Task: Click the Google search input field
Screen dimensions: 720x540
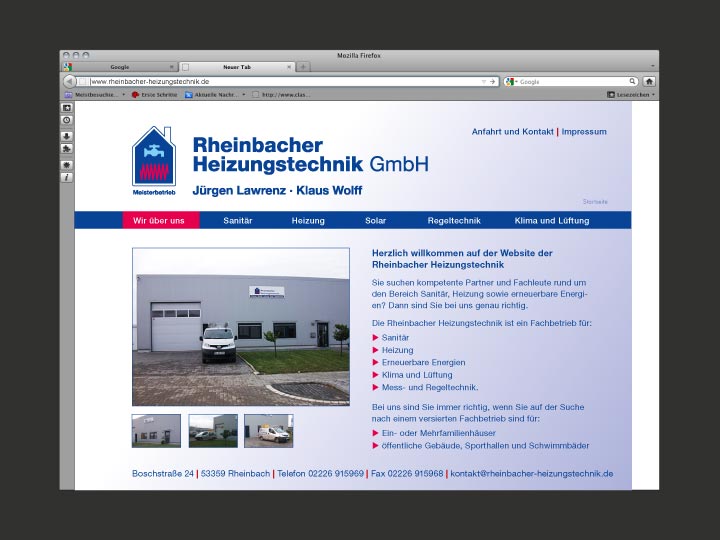Action: tap(573, 82)
